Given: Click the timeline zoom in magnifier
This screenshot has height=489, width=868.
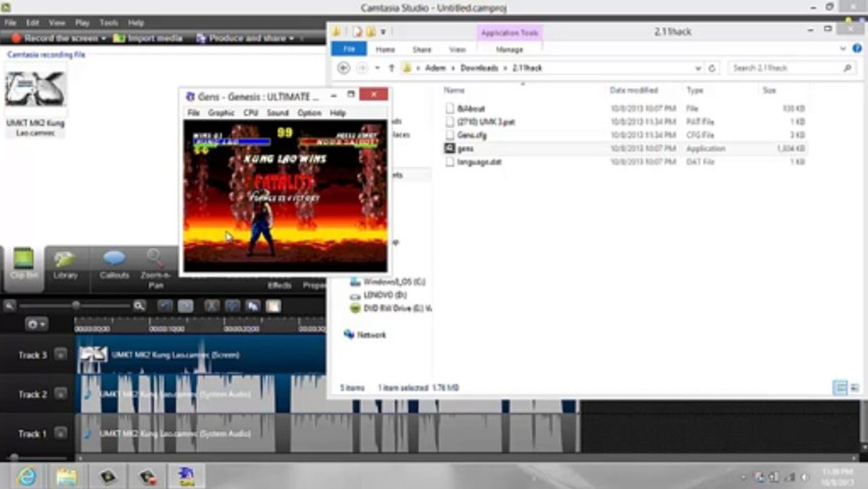Looking at the screenshot, I should 139,306.
